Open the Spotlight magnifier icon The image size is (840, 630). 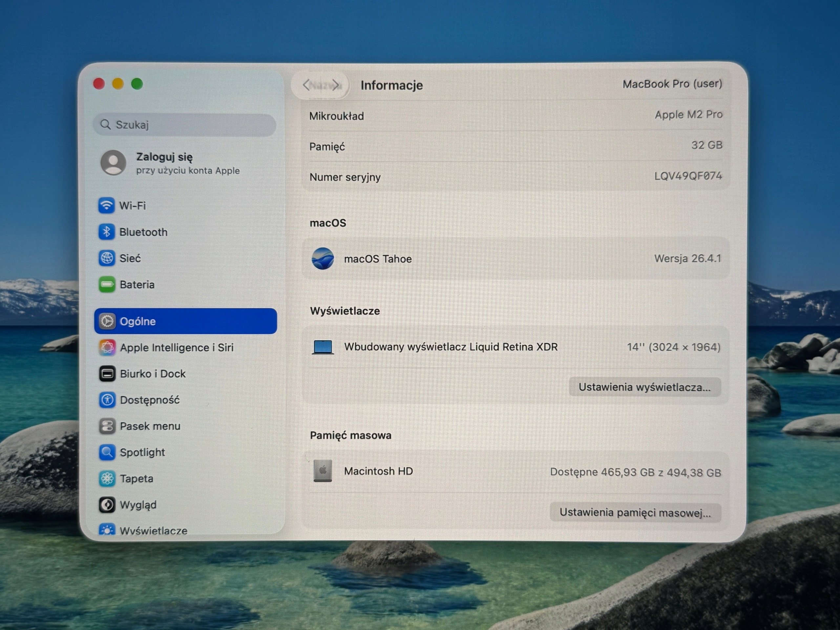point(107,452)
